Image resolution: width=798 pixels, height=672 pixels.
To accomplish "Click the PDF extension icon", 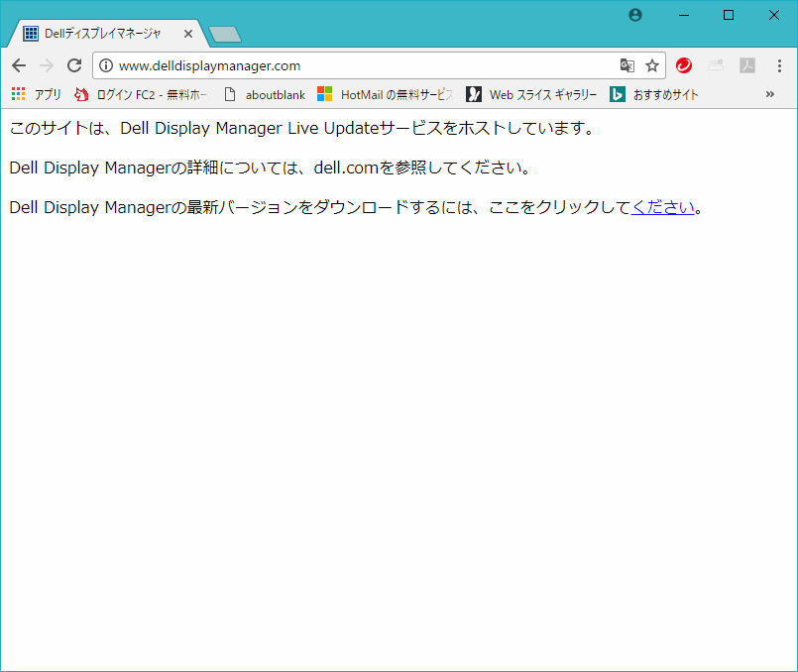I will click(747, 65).
